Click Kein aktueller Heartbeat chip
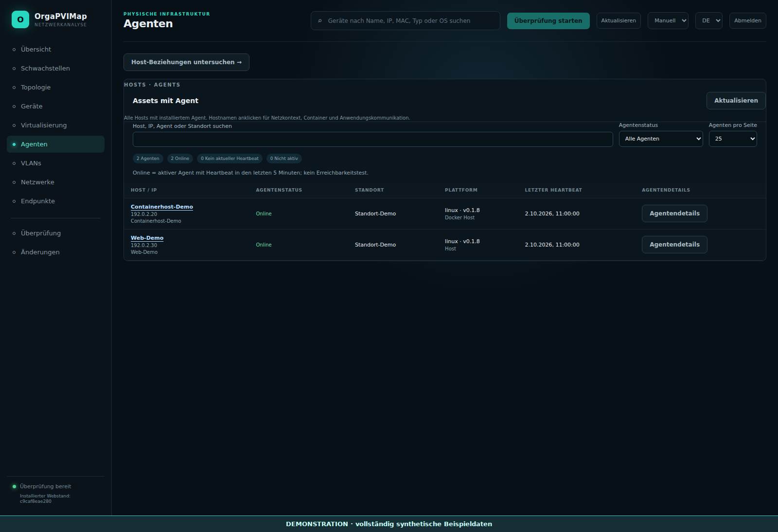 click(x=230, y=159)
